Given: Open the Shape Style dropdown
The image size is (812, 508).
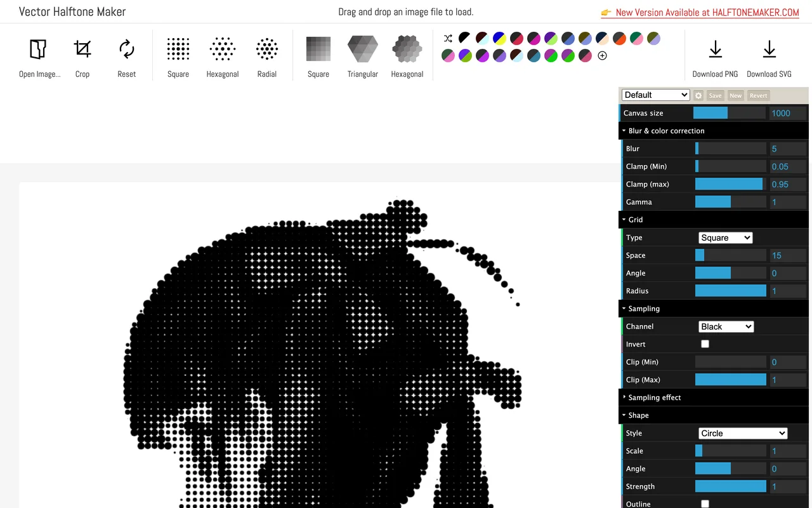Looking at the screenshot, I should tap(743, 433).
